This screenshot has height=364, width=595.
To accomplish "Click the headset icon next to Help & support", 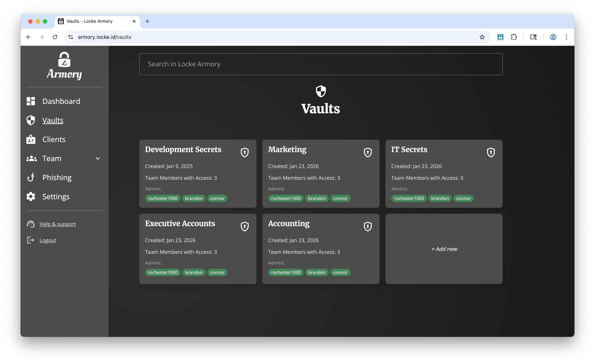I will (x=30, y=224).
